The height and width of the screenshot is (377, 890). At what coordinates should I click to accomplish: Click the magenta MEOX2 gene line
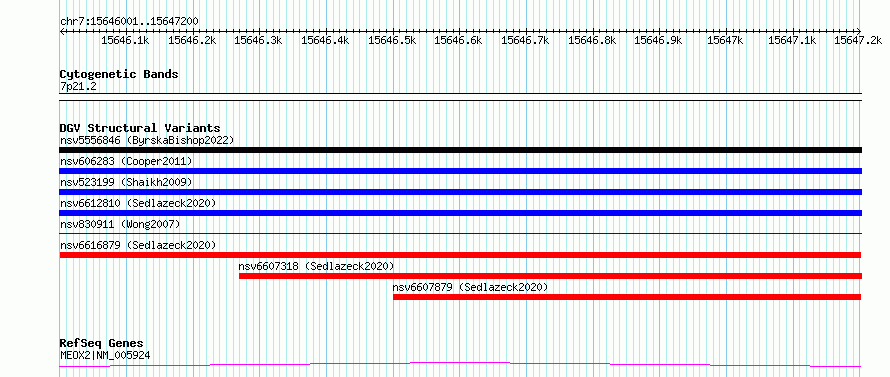click(x=460, y=364)
